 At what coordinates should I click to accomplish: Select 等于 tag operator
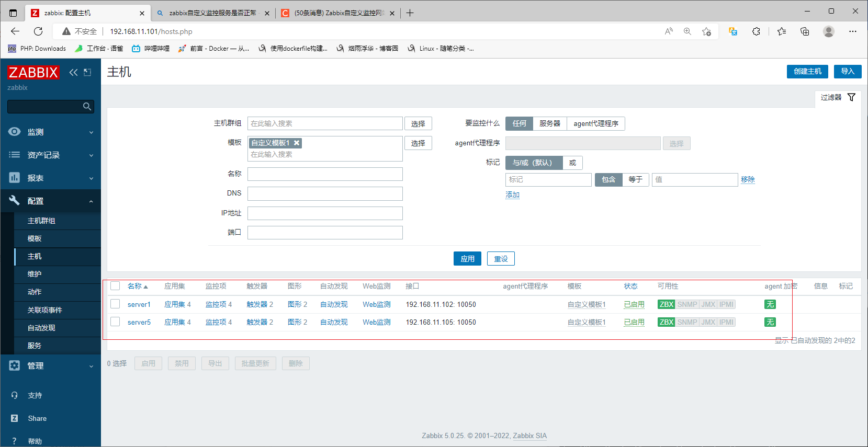click(x=636, y=179)
